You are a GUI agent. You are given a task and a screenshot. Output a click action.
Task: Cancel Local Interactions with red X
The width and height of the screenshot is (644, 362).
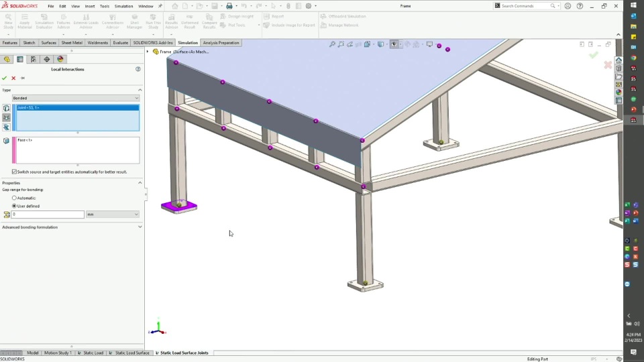pyautogui.click(x=13, y=78)
